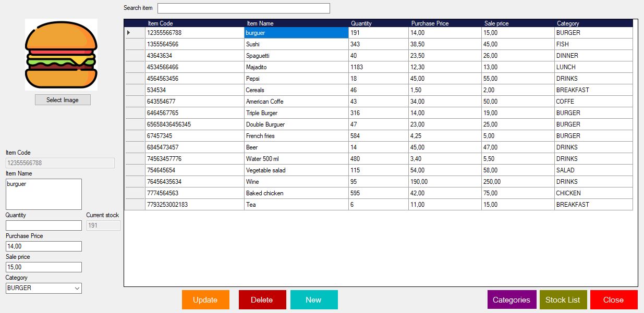Click purchase price 1,50 for Cereals

pyautogui.click(x=445, y=90)
